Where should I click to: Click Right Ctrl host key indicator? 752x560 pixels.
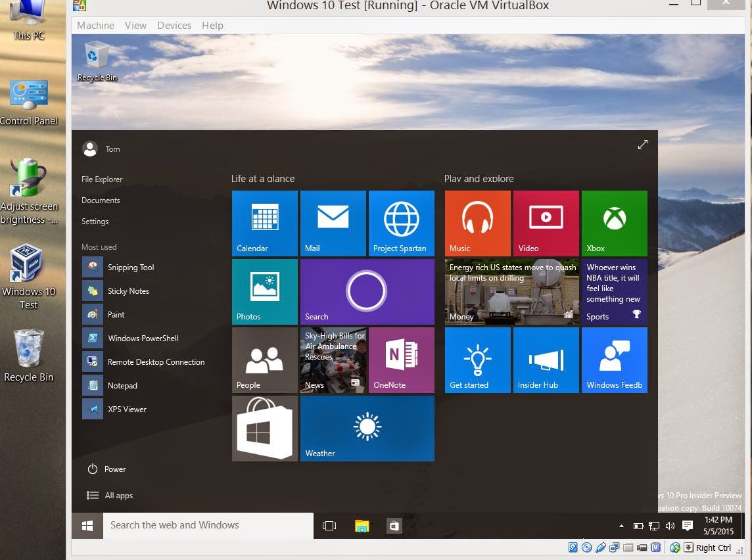click(x=709, y=548)
